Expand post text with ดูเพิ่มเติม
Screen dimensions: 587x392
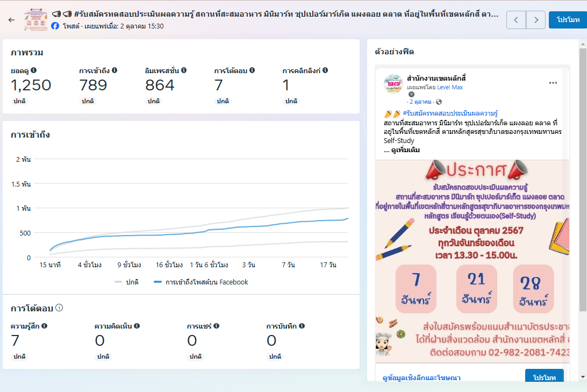pyautogui.click(x=405, y=150)
